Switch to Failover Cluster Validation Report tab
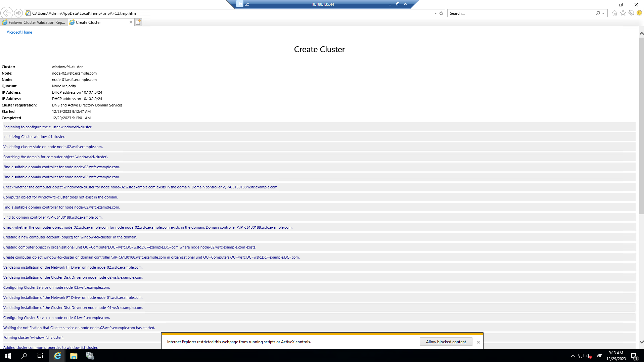Screen dimensions: 644x362 tap(34, 22)
